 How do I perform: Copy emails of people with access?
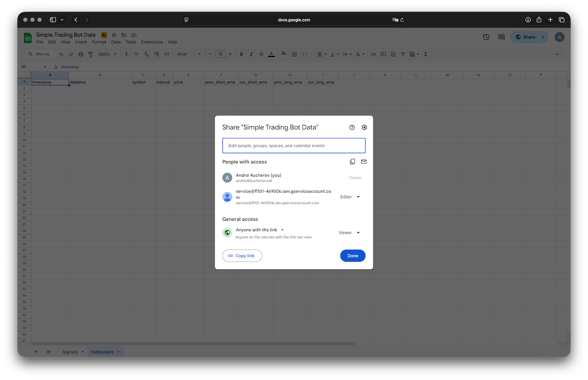(x=352, y=162)
